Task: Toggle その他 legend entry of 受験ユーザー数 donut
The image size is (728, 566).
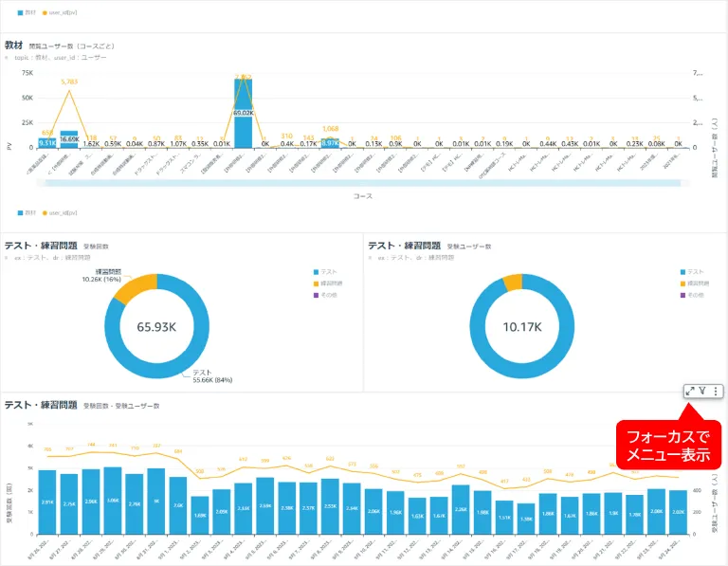Action: coord(692,295)
